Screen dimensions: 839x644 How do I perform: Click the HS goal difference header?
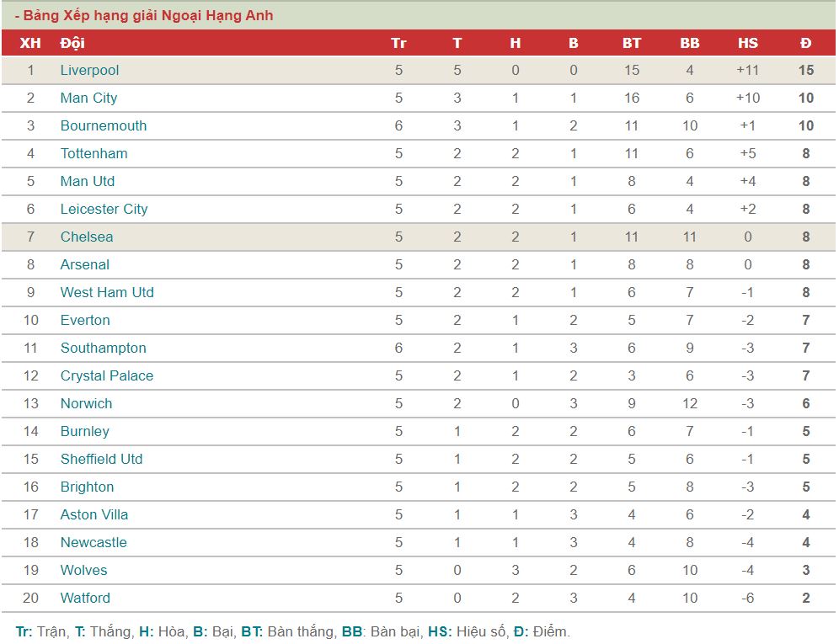click(747, 43)
